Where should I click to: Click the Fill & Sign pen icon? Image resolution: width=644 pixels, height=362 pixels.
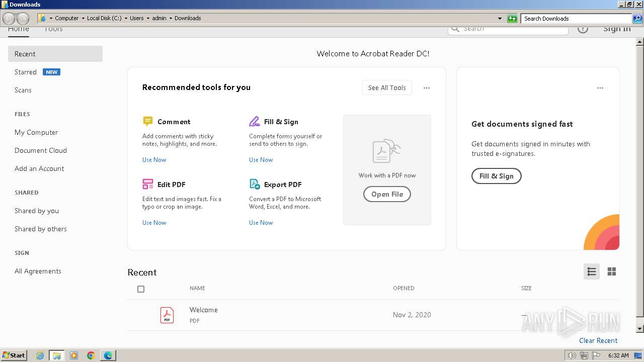(254, 121)
